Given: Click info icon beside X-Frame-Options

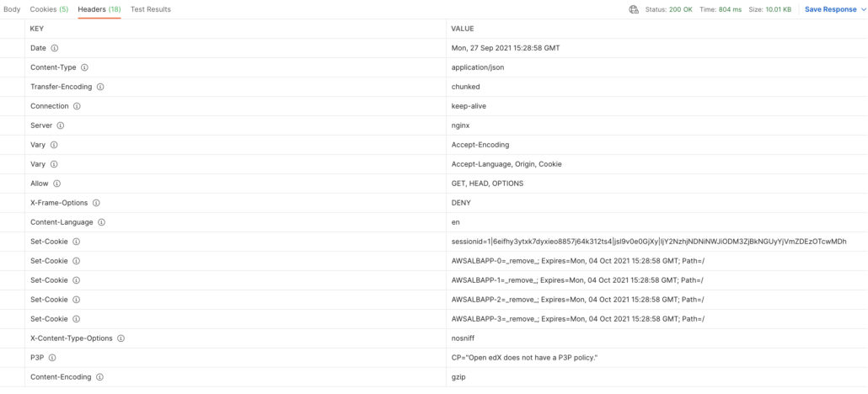Looking at the screenshot, I should click(96, 203).
